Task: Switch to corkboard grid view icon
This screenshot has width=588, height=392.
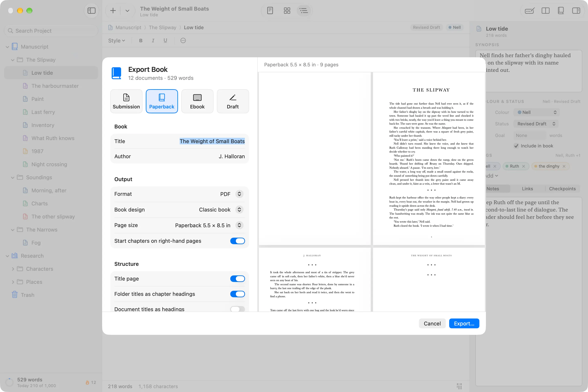Action: (x=287, y=10)
